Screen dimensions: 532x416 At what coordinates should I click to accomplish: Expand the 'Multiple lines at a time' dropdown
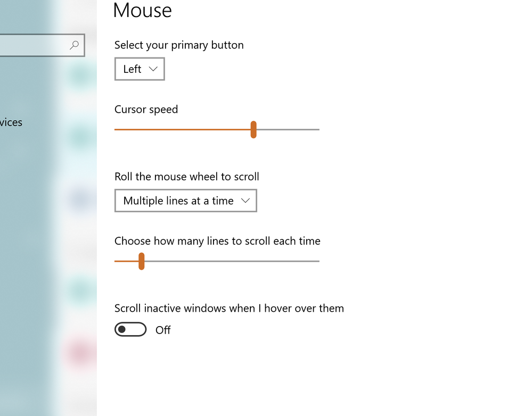tap(185, 201)
